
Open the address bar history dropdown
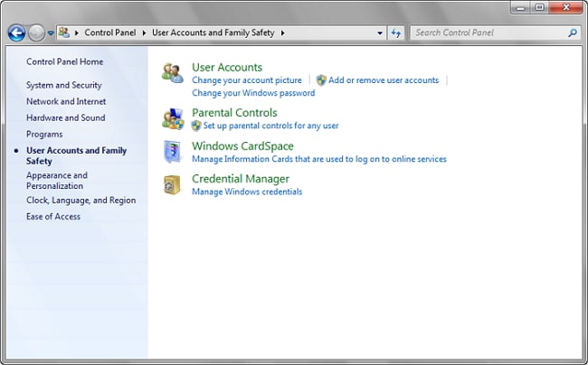pyautogui.click(x=380, y=33)
